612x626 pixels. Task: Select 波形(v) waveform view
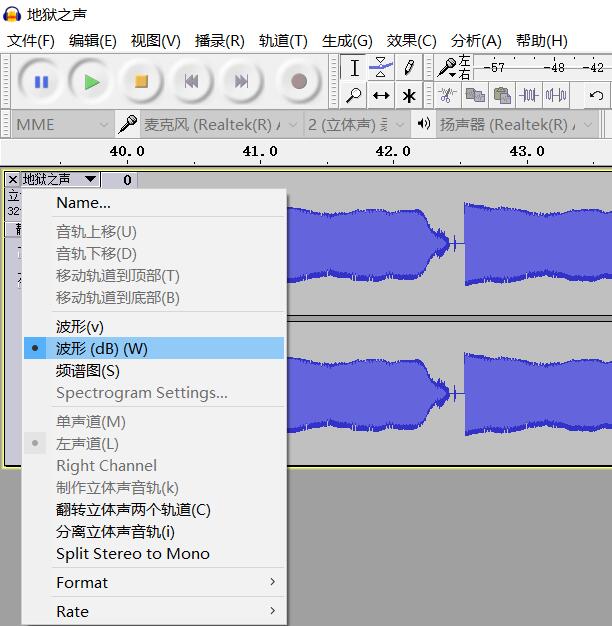click(154, 327)
